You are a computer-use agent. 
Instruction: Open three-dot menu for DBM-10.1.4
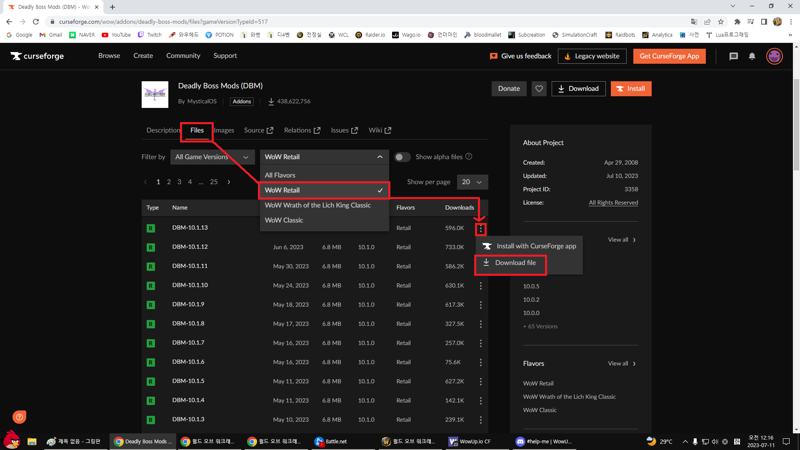[x=481, y=401]
